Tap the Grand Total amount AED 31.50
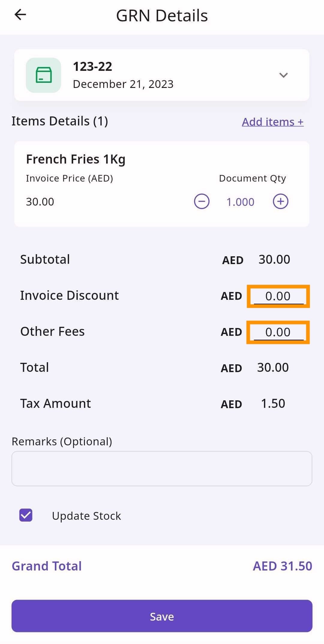This screenshot has height=644, width=324. (282, 566)
